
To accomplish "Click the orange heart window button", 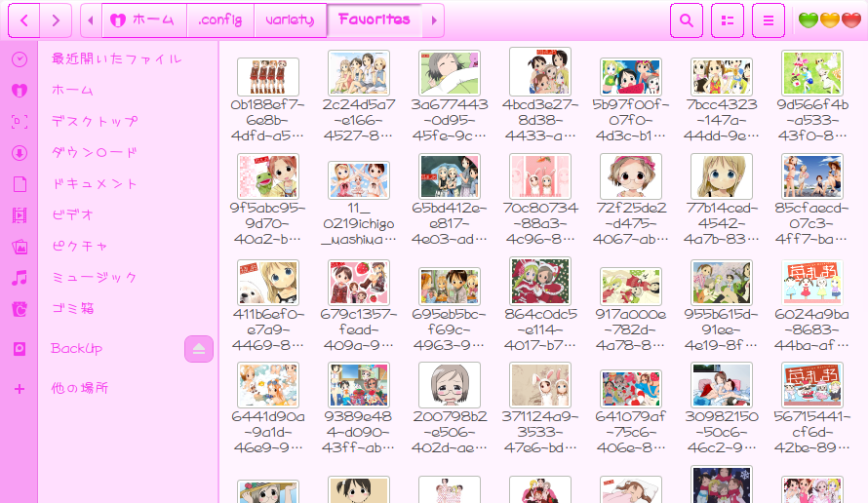I will pyautogui.click(x=830, y=20).
